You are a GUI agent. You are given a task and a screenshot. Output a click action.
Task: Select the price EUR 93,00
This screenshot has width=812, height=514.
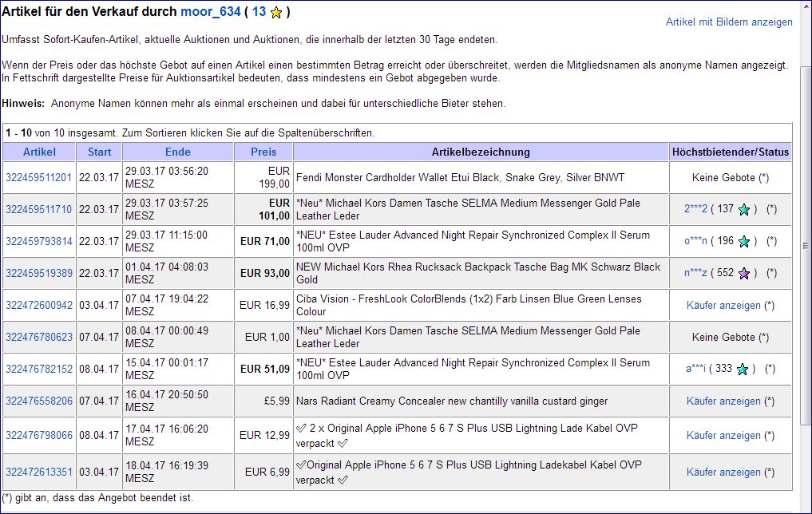pos(264,273)
